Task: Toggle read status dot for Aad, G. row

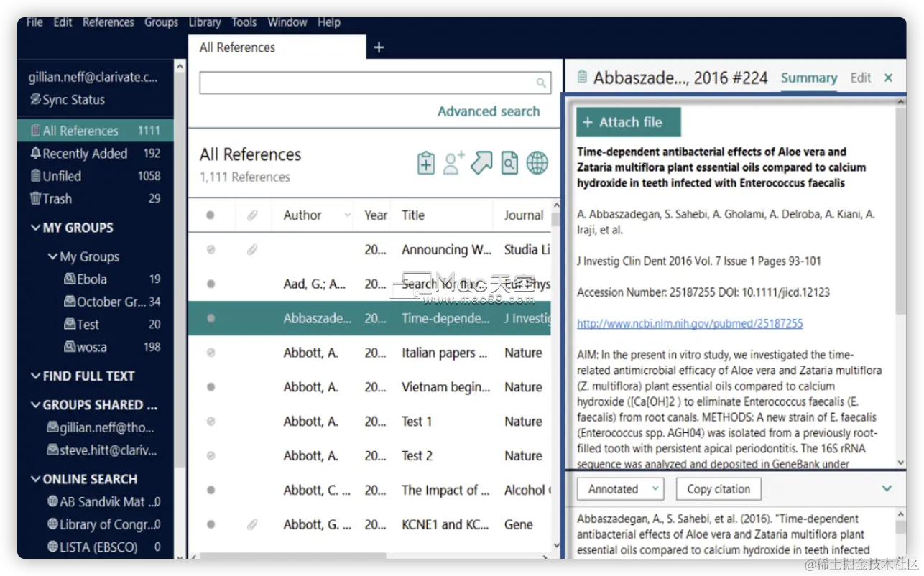Action: (211, 284)
